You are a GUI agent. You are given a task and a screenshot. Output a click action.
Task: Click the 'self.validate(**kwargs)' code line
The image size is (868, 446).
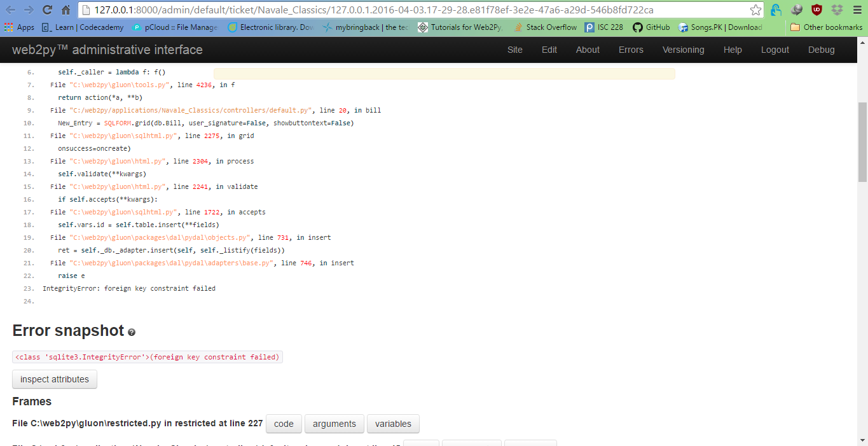pyautogui.click(x=102, y=174)
